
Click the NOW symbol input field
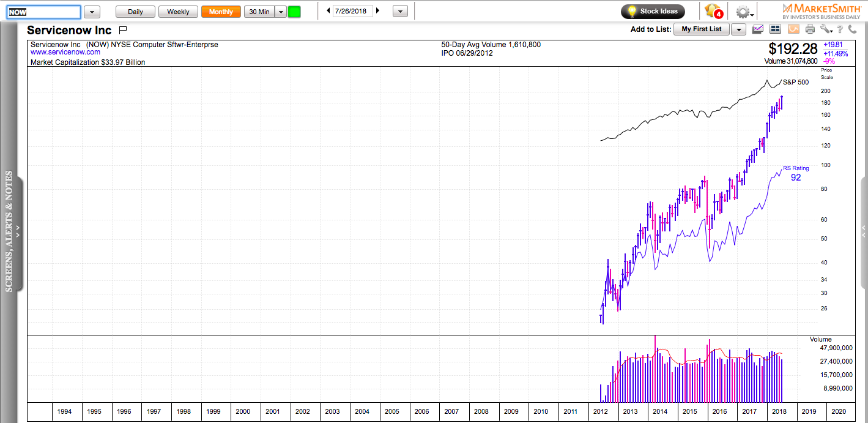point(43,12)
